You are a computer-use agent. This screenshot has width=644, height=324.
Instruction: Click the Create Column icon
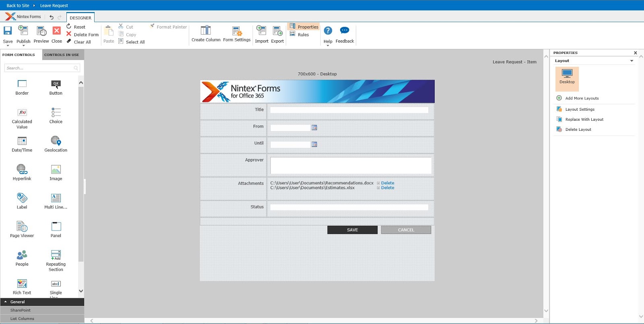click(206, 30)
